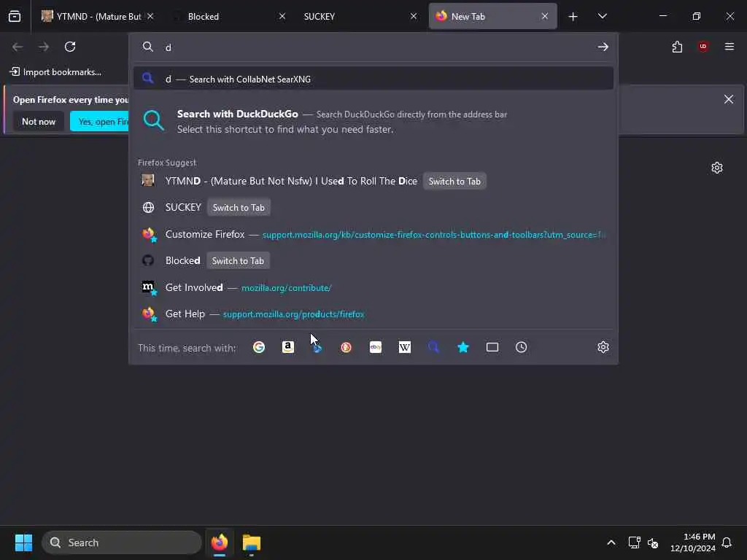Screen dimensions: 747x560
Task: Click Switch to Tab for Blocked
Action: [x=238, y=261]
